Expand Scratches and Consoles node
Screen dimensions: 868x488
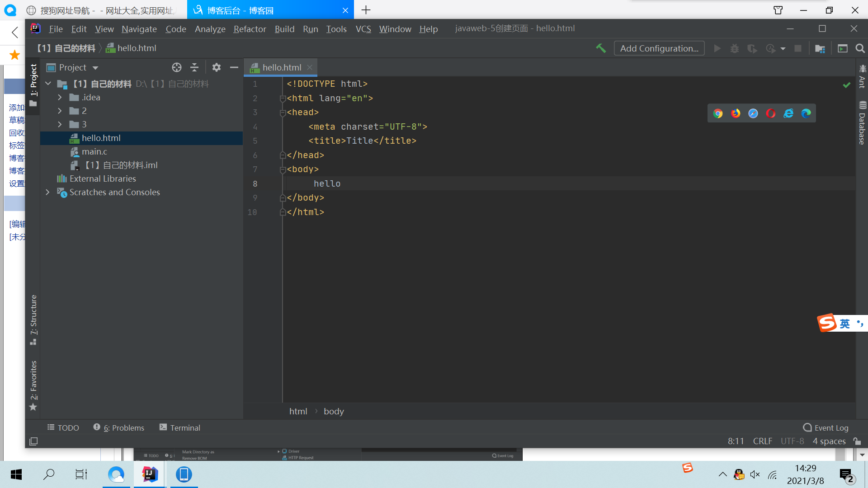click(47, 192)
